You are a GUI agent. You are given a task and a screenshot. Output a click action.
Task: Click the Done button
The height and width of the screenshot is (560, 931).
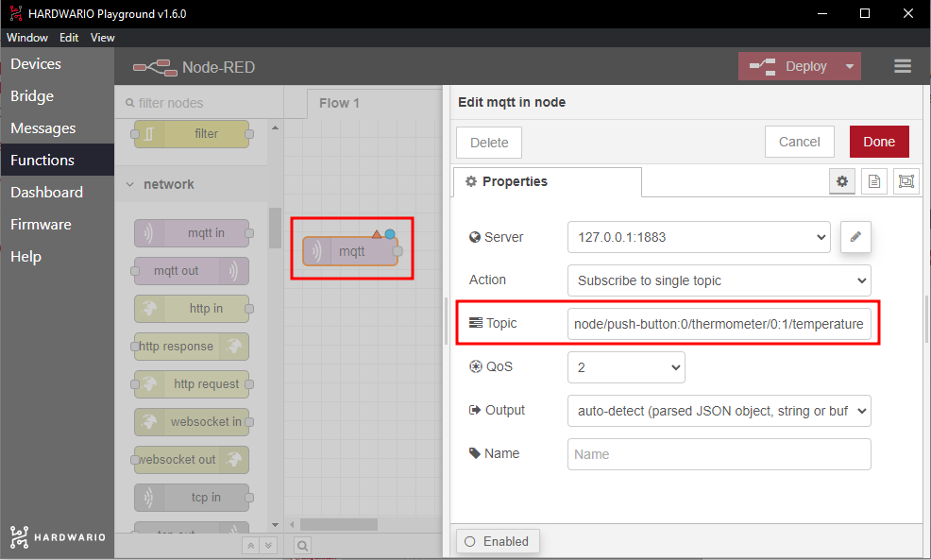click(879, 142)
